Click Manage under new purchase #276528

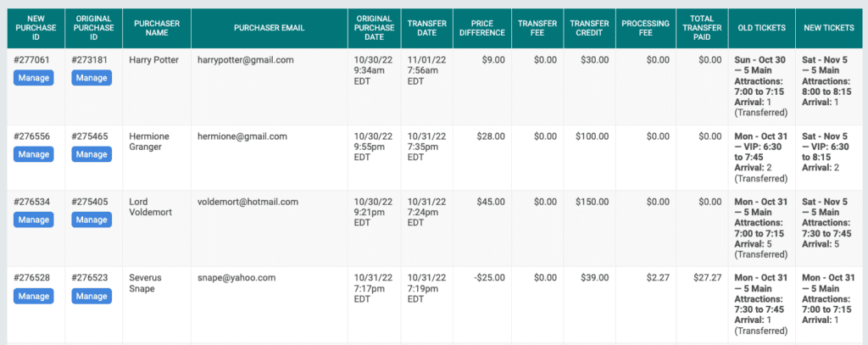[34, 297]
